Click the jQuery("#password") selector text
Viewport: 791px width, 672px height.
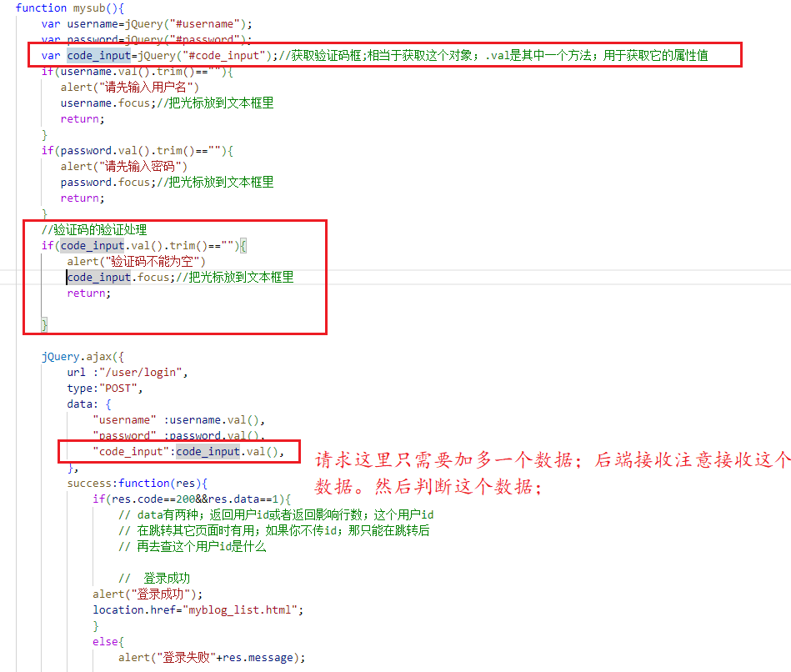[x=185, y=39]
